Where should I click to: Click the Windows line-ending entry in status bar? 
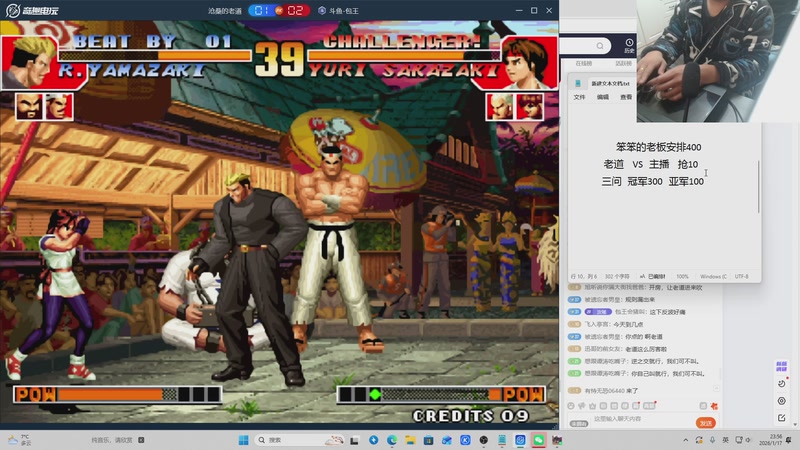coord(713,277)
